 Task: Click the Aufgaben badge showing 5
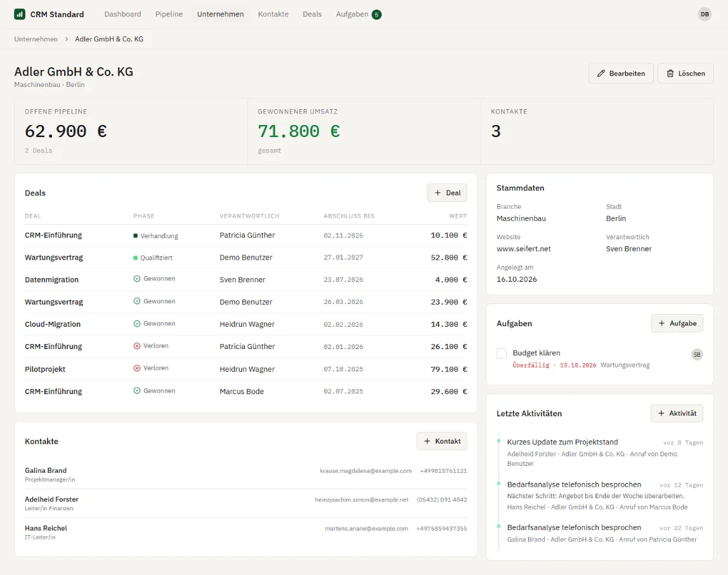[x=377, y=15]
